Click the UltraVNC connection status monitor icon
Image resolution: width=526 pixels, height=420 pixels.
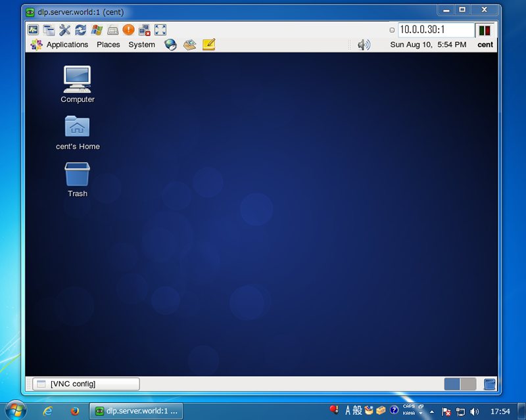point(33,30)
